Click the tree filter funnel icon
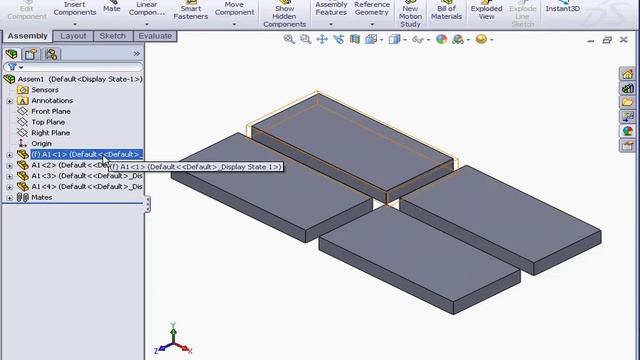Screen dimensions: 640x360 click(12, 67)
